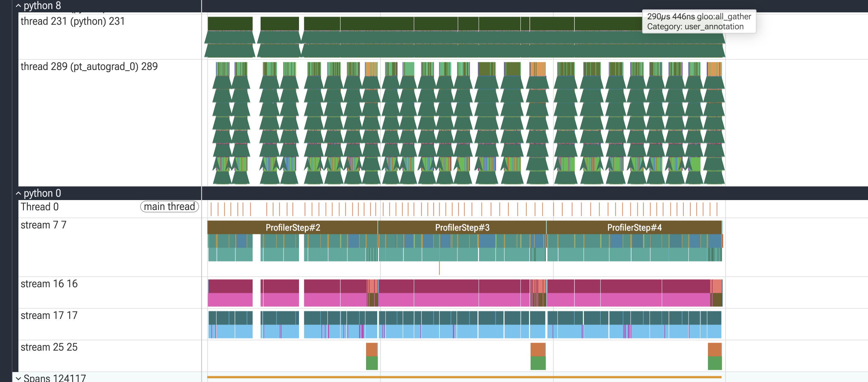This screenshot has height=382, width=868.
Task: Click the ProfilerStep#3 slice
Action: 462,228
